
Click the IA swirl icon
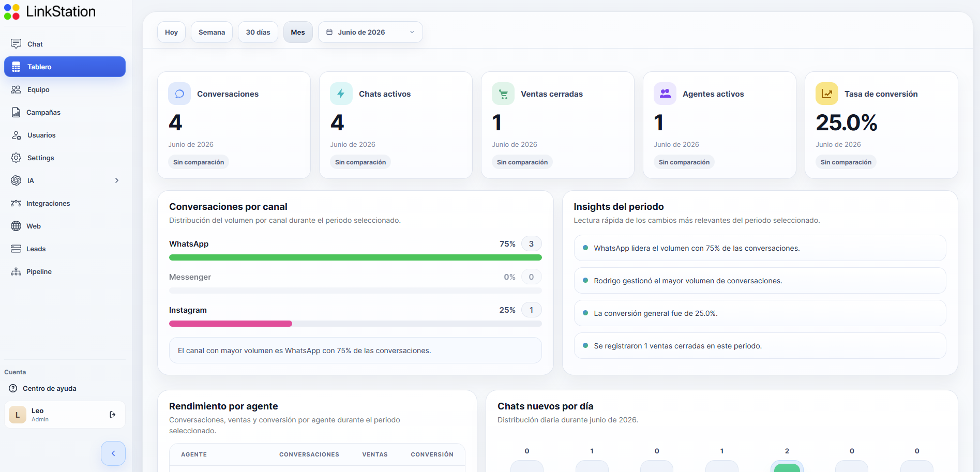pyautogui.click(x=16, y=180)
